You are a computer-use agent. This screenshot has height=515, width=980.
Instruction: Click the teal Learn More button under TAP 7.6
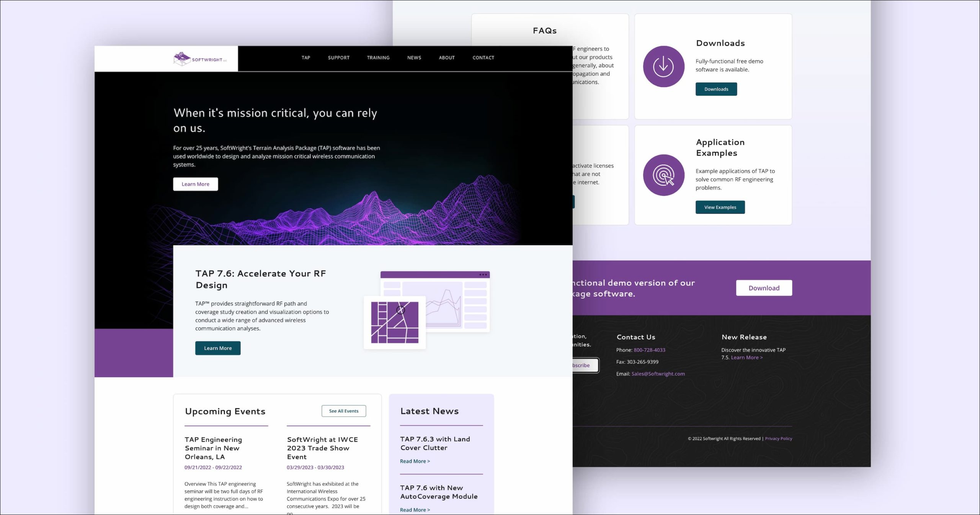click(218, 348)
